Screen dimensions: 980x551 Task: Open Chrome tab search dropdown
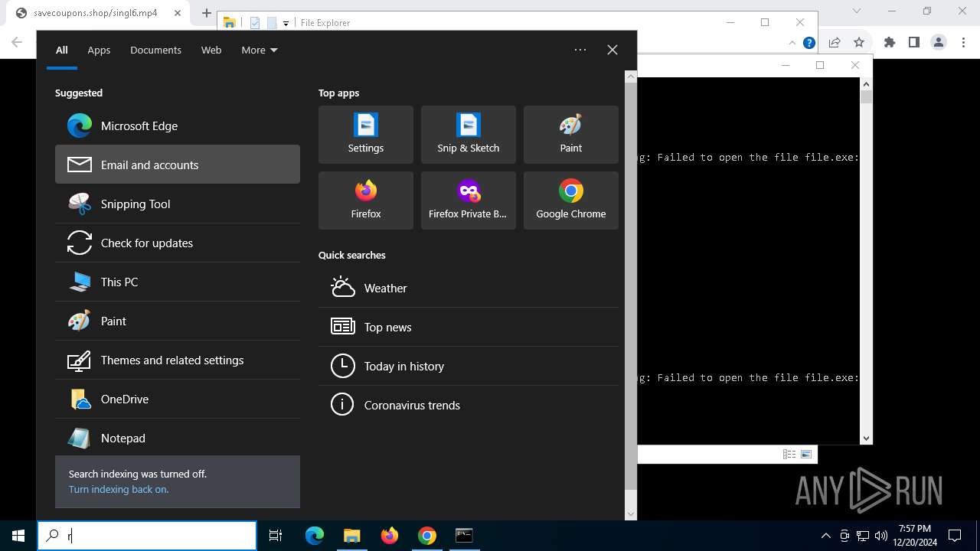click(857, 11)
